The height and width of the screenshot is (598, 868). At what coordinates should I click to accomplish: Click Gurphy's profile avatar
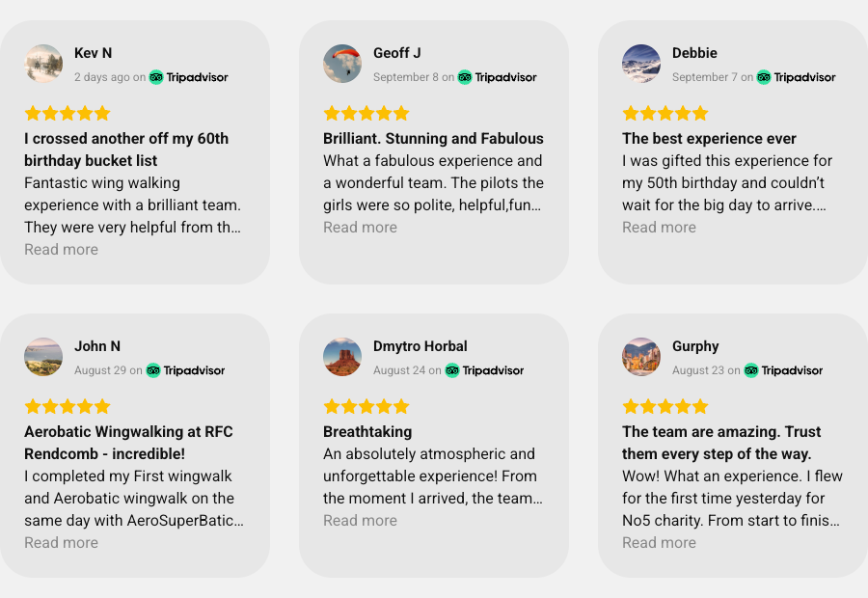641,357
